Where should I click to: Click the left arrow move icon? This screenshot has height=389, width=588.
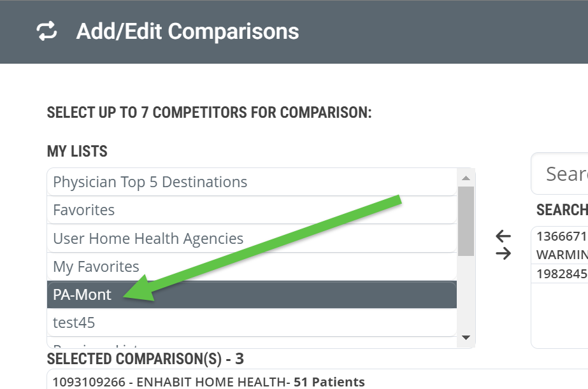click(503, 236)
